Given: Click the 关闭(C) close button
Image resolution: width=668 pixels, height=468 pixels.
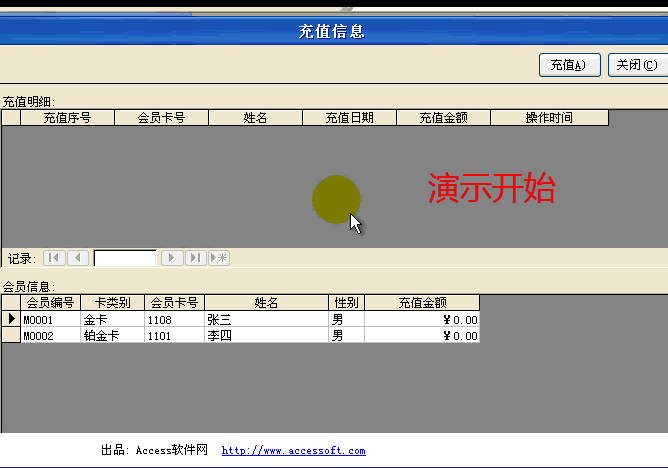Looking at the screenshot, I should (638, 65).
